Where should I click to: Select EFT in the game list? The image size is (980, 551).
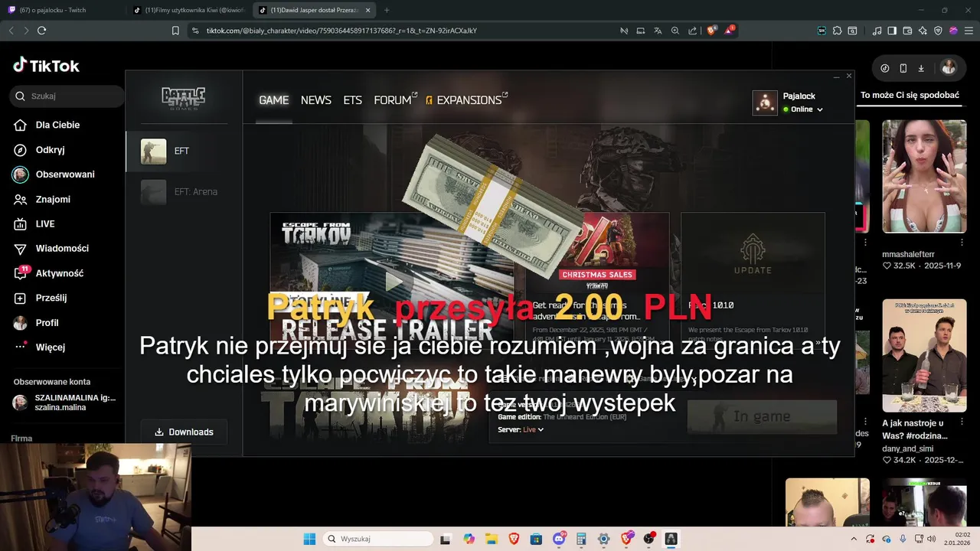point(184,151)
